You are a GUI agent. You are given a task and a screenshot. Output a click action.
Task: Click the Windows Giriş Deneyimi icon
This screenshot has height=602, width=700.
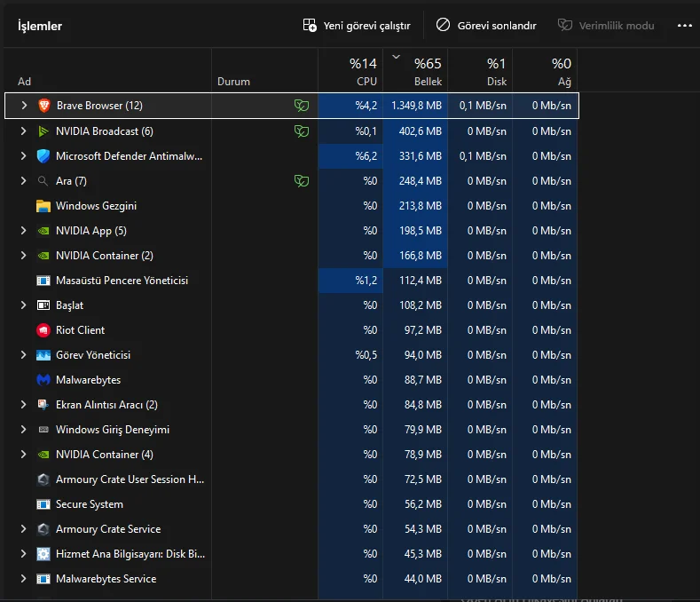click(43, 430)
